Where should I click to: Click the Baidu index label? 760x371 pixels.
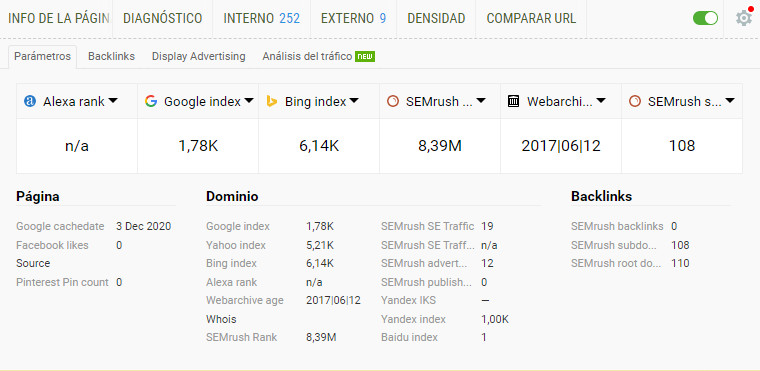point(410,338)
